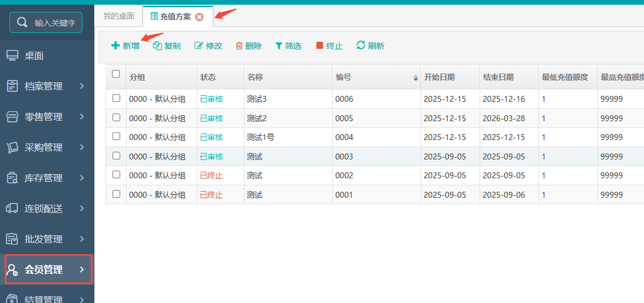Check the row numbered 0001
The width and height of the screenshot is (644, 303).
(116, 194)
